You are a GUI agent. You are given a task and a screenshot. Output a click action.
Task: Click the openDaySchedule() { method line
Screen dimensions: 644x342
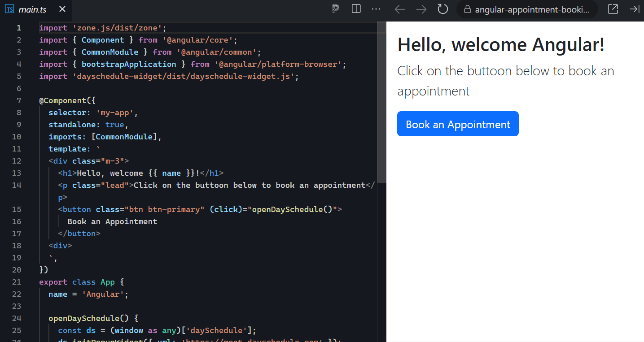pos(93,318)
